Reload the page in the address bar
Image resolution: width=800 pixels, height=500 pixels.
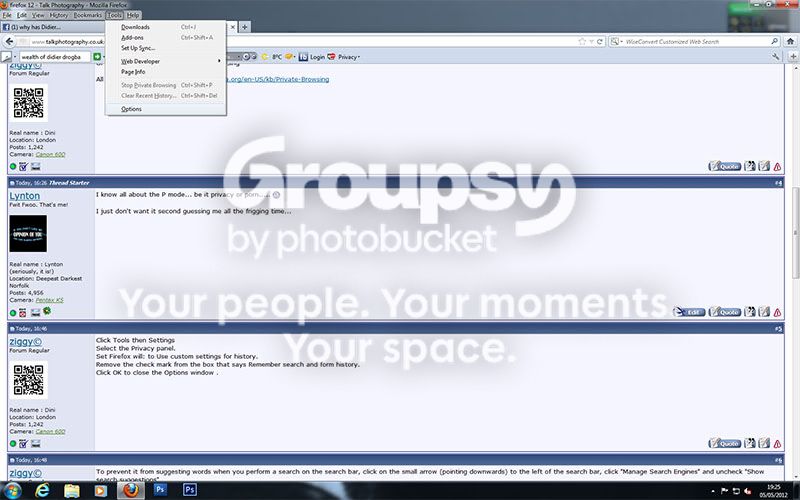click(600, 41)
